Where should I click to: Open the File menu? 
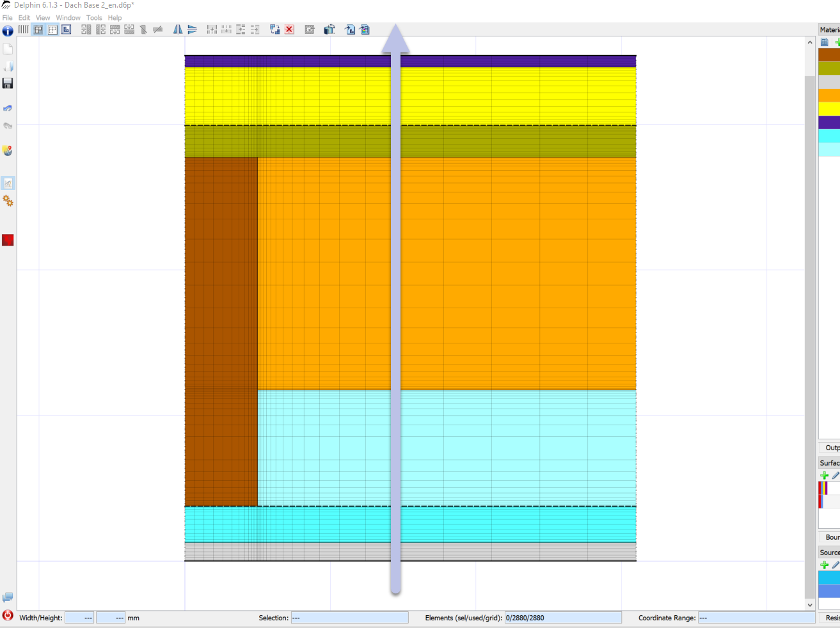click(8, 18)
